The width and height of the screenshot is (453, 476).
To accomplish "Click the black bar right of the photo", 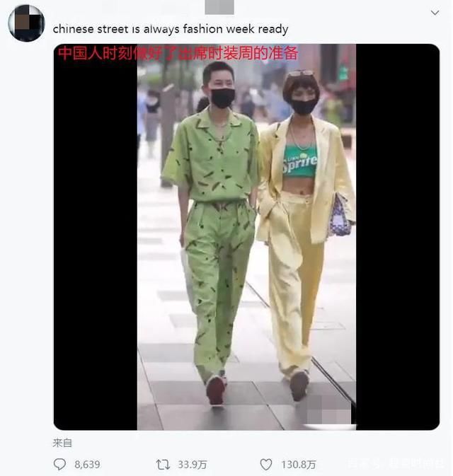I will 398,237.
